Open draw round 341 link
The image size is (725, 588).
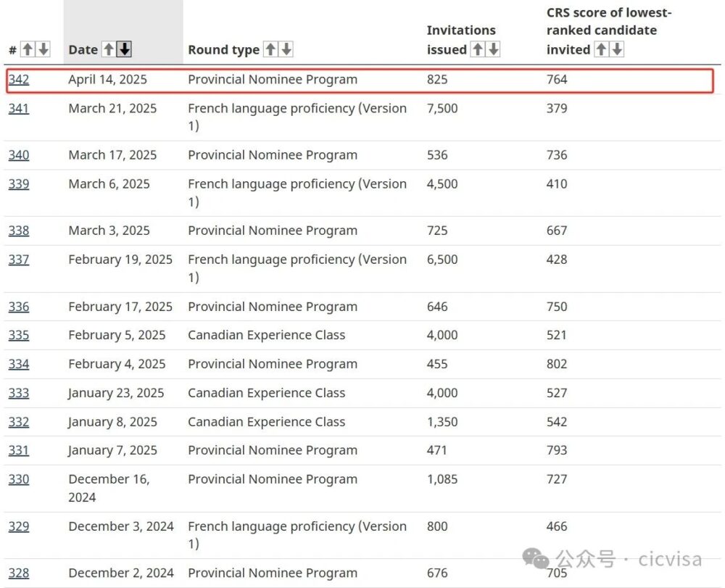(x=19, y=109)
